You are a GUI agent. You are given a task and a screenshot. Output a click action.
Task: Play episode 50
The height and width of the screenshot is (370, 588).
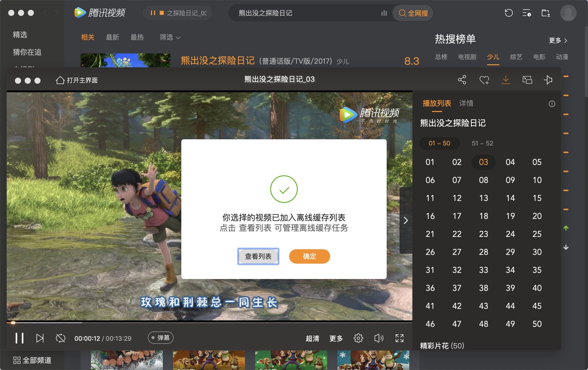point(537,324)
